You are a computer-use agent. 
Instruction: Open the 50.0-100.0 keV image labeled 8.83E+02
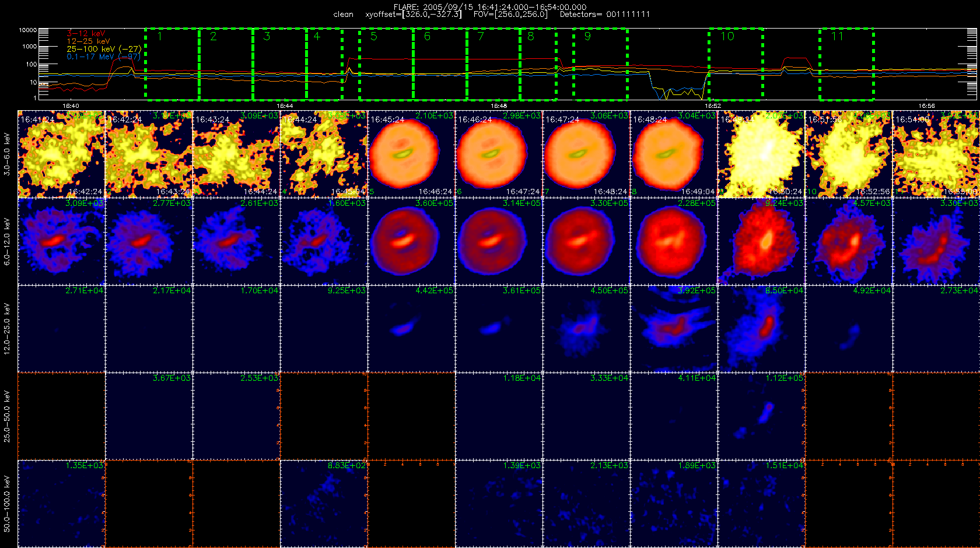pos(324,504)
